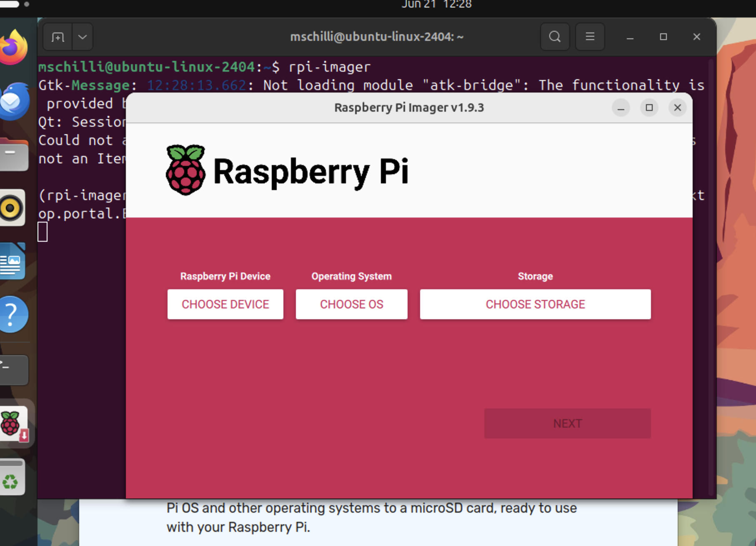Select CHOOSE STORAGE button
Screen dimensions: 756x546
coord(535,304)
